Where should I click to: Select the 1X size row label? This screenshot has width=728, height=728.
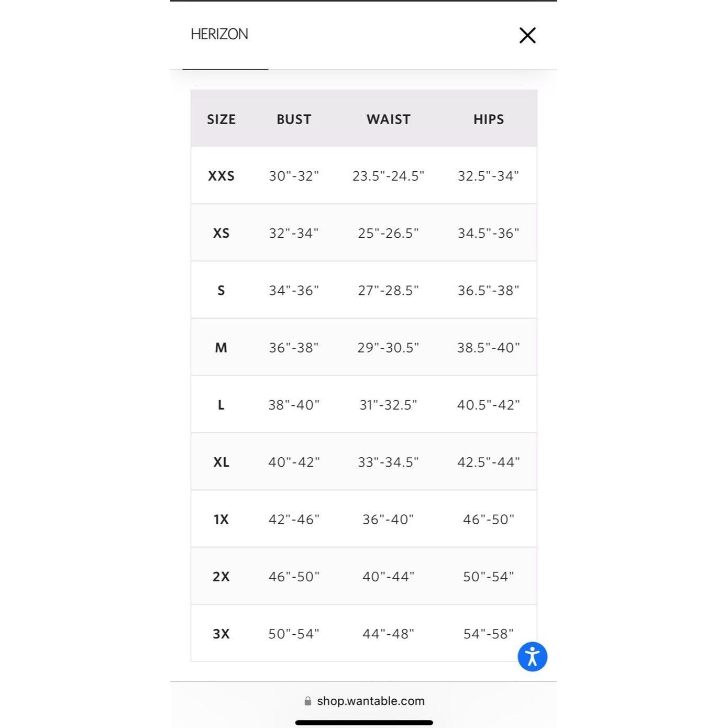221,520
